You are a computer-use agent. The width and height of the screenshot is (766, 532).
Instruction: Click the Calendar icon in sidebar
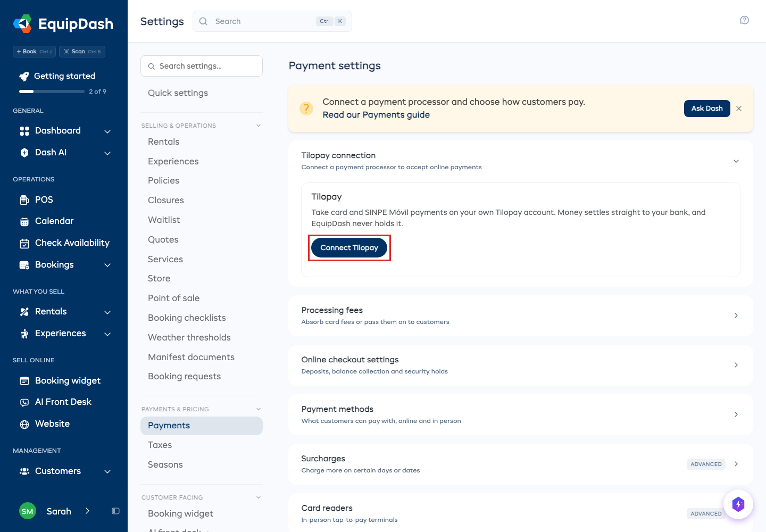24,221
